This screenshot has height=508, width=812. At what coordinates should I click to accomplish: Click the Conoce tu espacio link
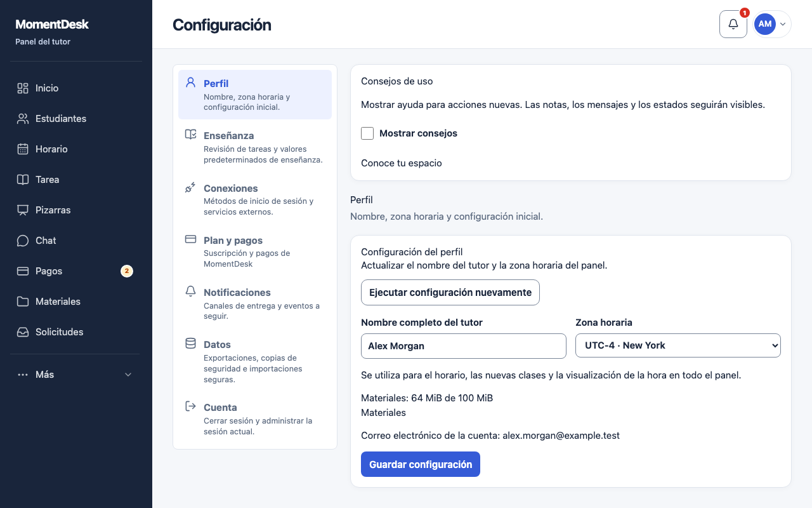(402, 163)
